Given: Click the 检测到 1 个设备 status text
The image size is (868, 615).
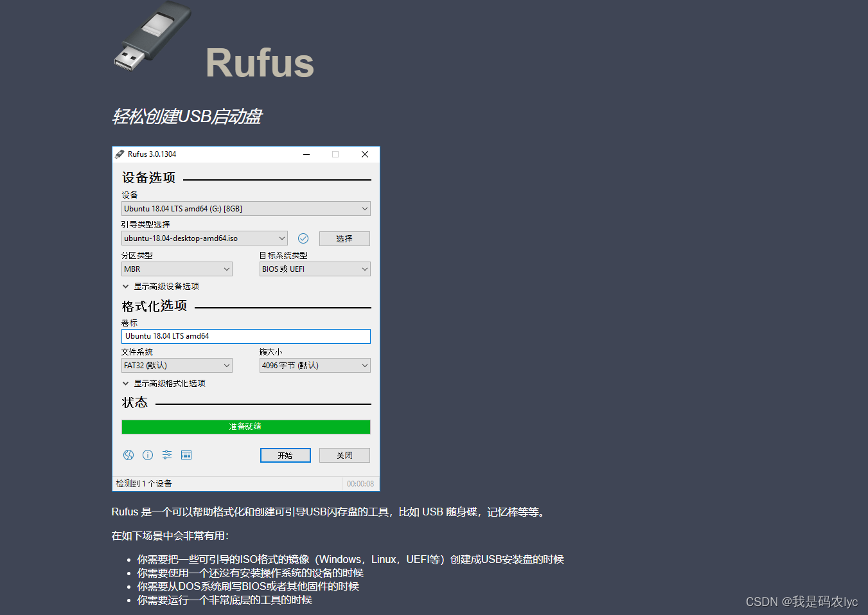Looking at the screenshot, I should (144, 484).
